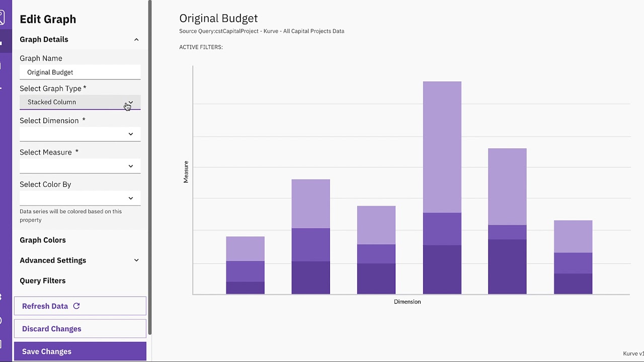Click the Dimension axis label

(x=407, y=302)
